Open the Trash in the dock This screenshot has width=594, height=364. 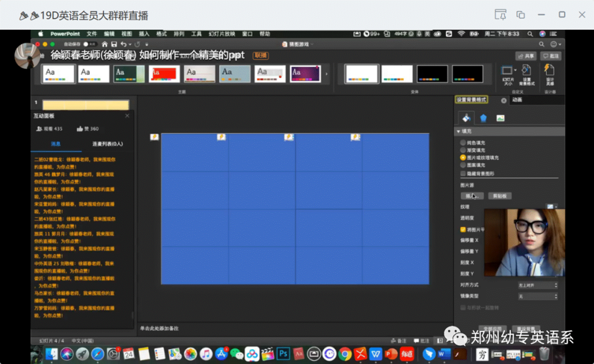(x=544, y=354)
